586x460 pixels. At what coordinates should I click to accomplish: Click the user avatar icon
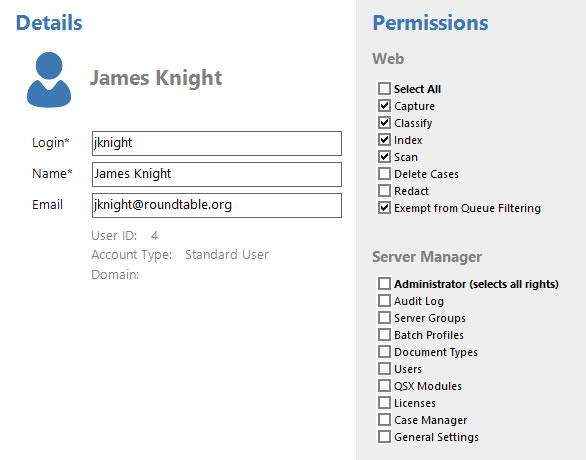pos(49,80)
